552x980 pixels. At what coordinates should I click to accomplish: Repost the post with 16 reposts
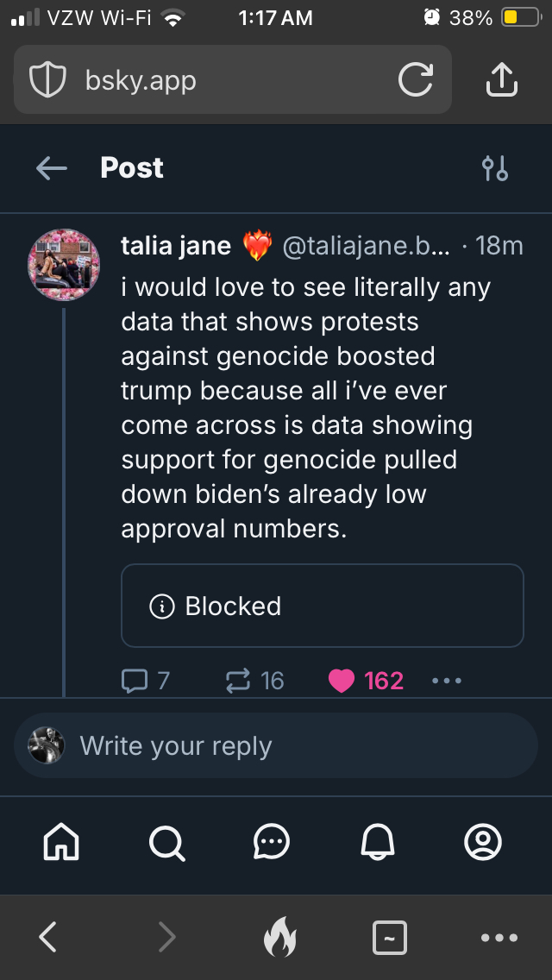(x=254, y=682)
